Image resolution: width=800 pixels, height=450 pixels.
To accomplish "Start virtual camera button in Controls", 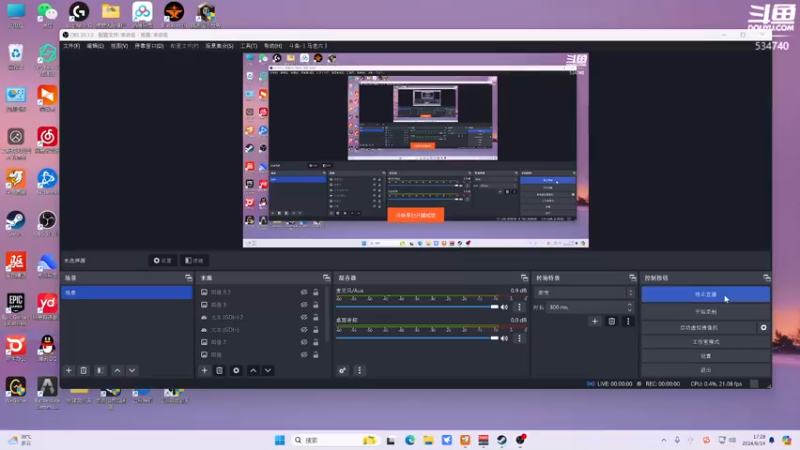I will click(699, 328).
